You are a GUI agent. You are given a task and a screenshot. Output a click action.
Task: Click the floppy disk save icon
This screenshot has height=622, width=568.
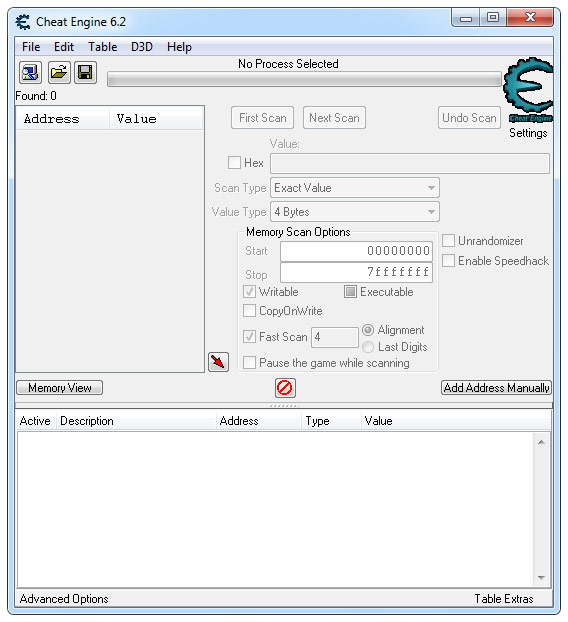(x=85, y=73)
